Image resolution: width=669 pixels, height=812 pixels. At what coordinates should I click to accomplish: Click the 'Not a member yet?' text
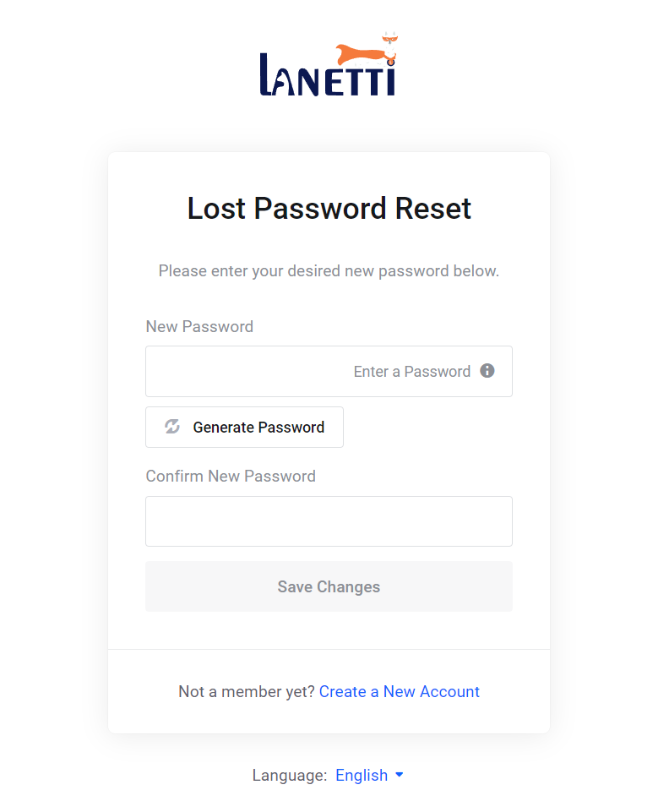[x=247, y=692]
